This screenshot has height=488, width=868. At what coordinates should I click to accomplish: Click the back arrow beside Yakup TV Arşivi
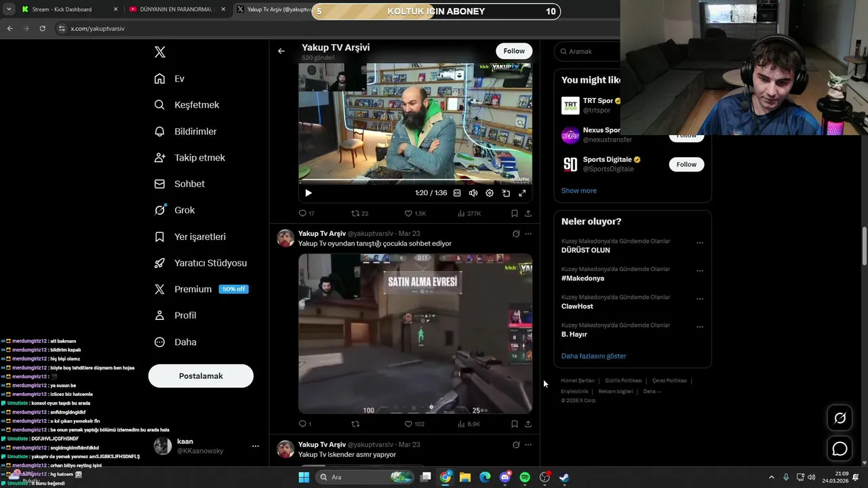tap(281, 51)
